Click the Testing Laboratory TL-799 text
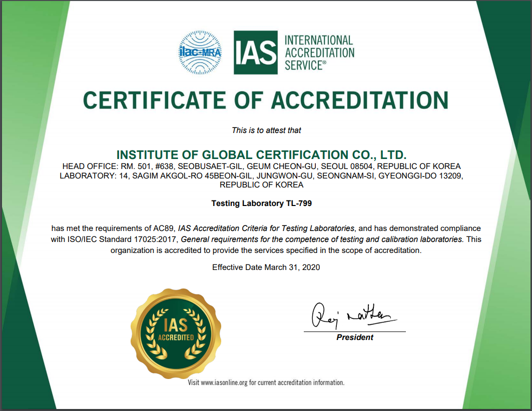 261,203
